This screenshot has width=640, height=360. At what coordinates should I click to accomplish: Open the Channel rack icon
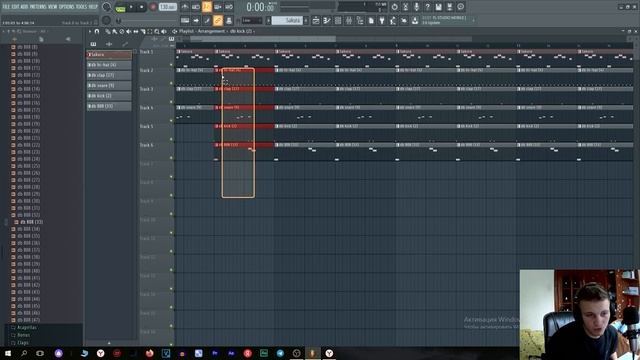(338, 20)
